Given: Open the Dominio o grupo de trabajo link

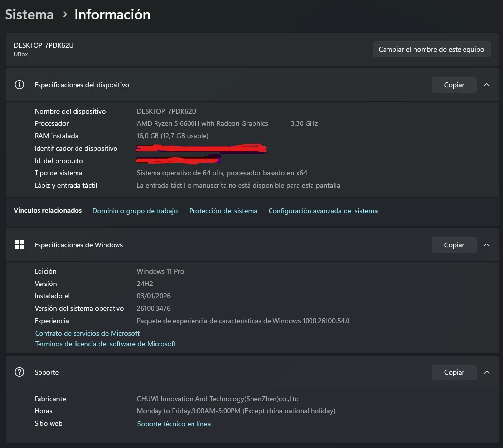Looking at the screenshot, I should tap(135, 211).
